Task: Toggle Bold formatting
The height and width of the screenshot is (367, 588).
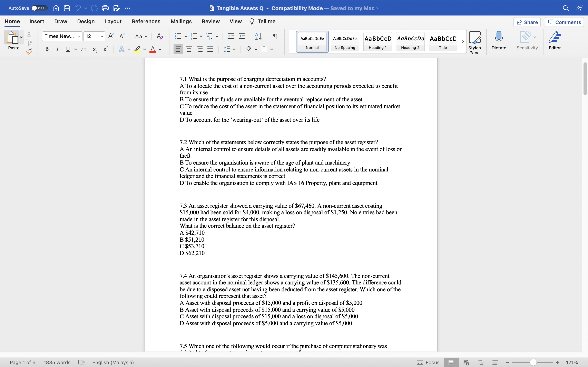Action: (47, 49)
